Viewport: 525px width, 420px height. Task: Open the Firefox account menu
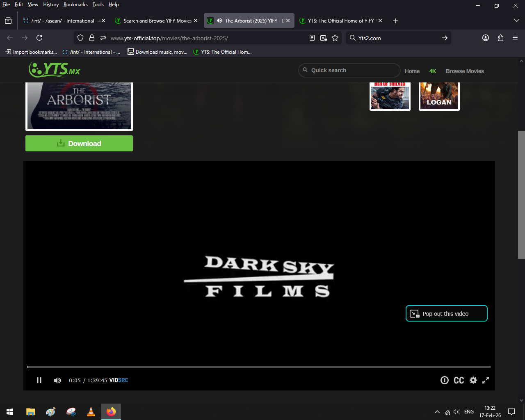(486, 38)
